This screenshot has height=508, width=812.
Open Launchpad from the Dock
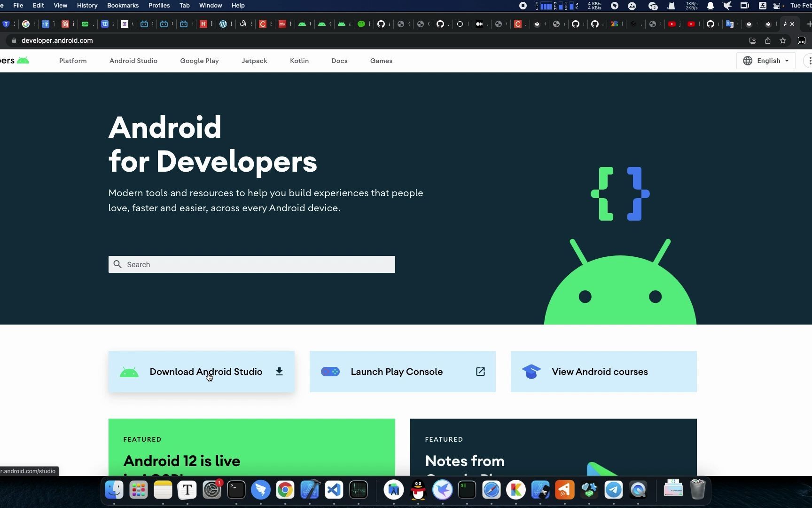point(139,490)
